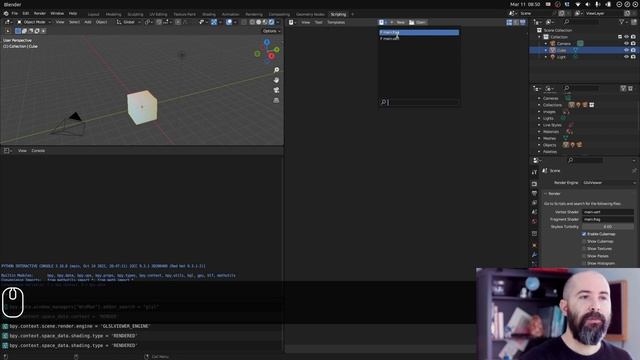
Task: Click the Z axis on navigation gizmo
Action: (267, 42)
